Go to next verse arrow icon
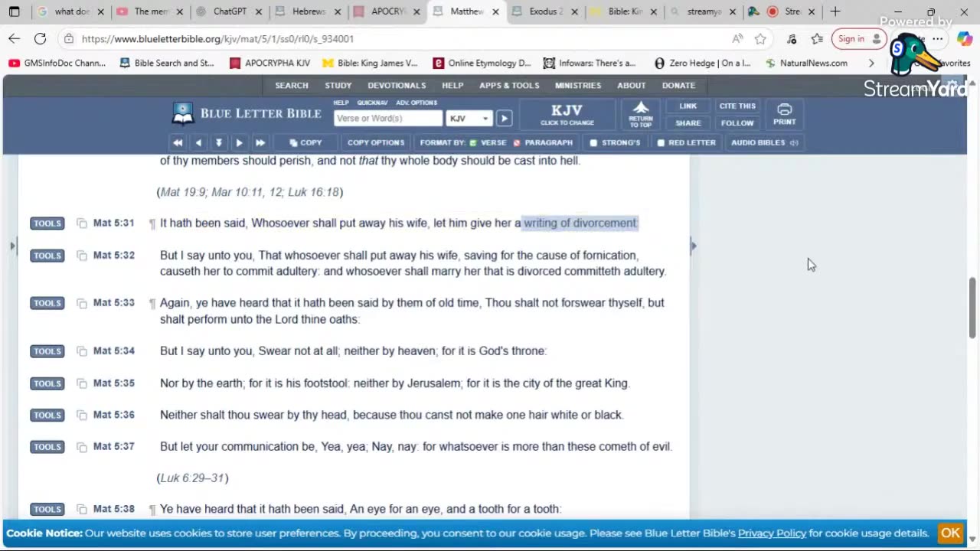The width and height of the screenshot is (980, 551). pyautogui.click(x=239, y=142)
